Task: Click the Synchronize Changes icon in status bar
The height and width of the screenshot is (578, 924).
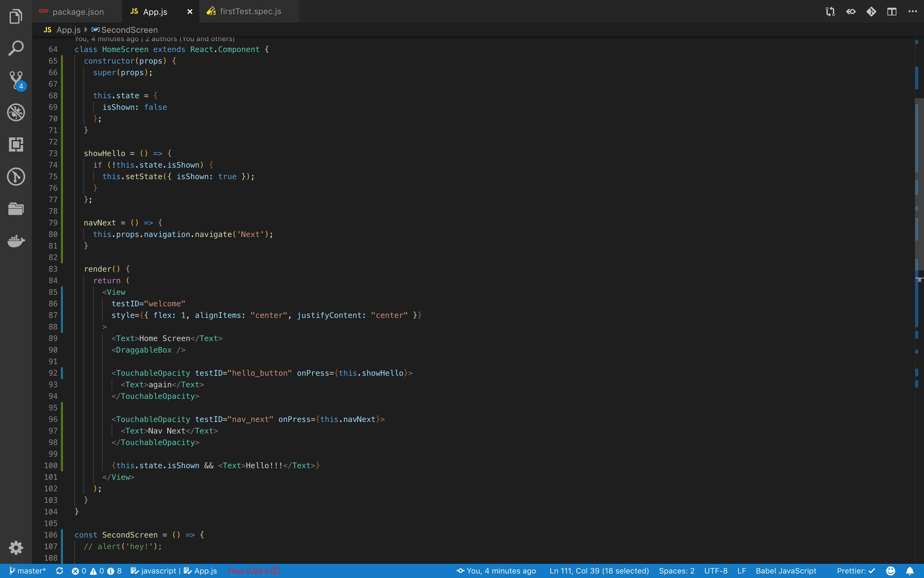Action: point(60,571)
